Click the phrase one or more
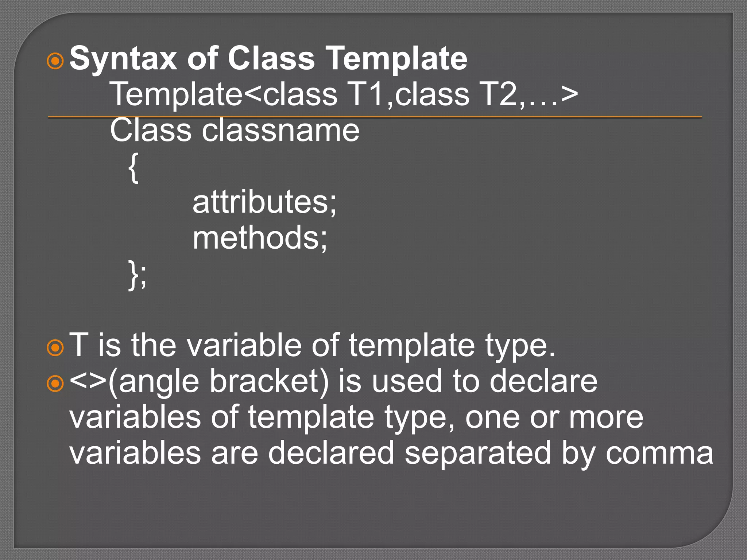This screenshot has height=560, width=747. tap(554, 417)
